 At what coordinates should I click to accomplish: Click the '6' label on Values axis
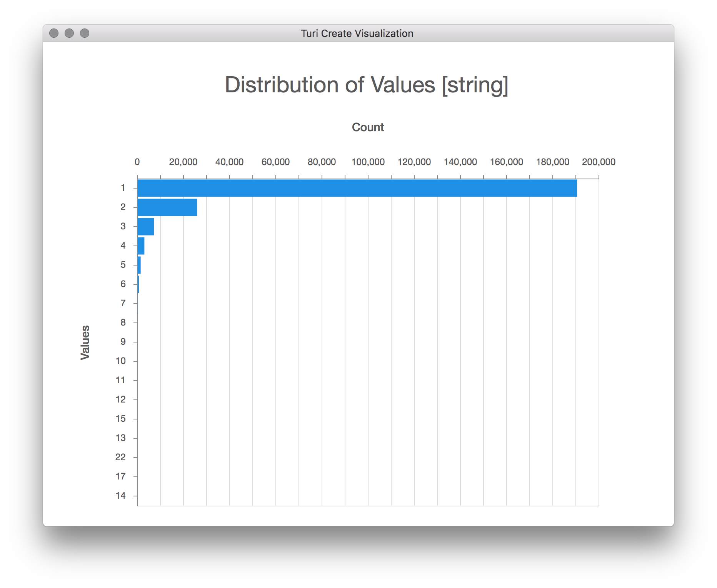123,284
